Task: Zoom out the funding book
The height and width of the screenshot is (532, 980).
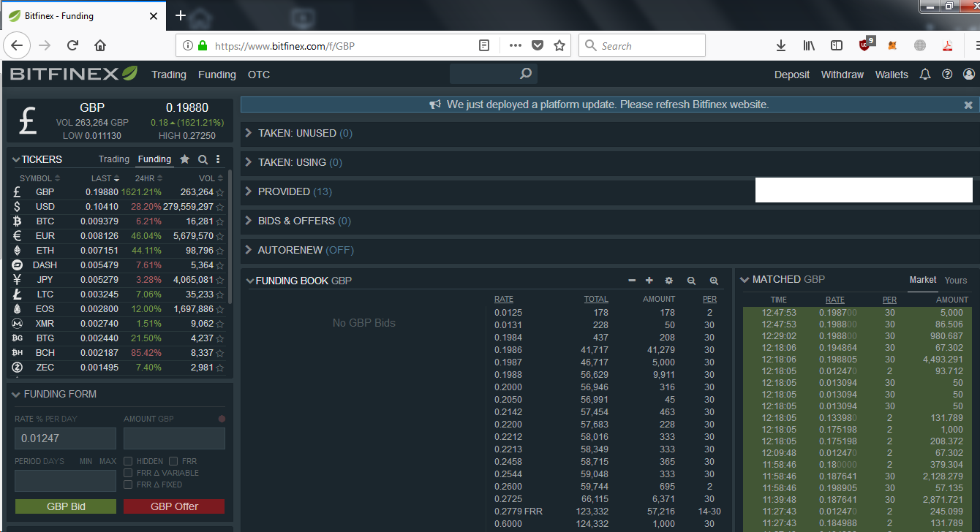Action: pos(691,281)
